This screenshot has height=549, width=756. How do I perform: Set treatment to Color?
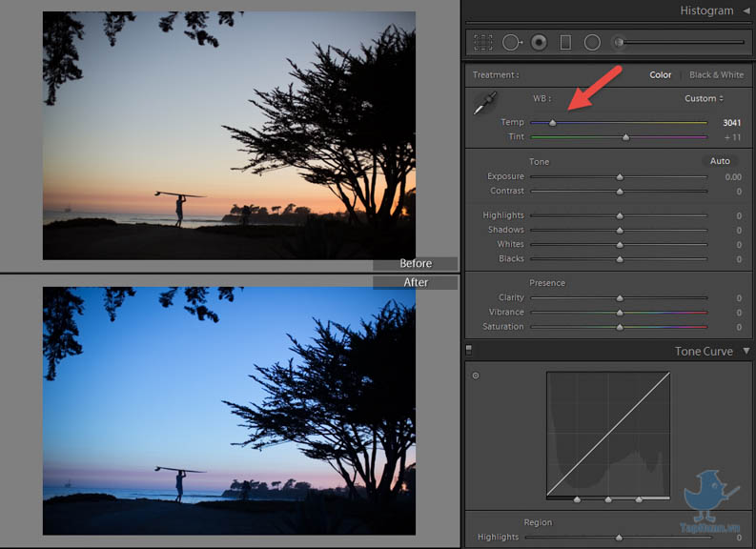click(661, 75)
